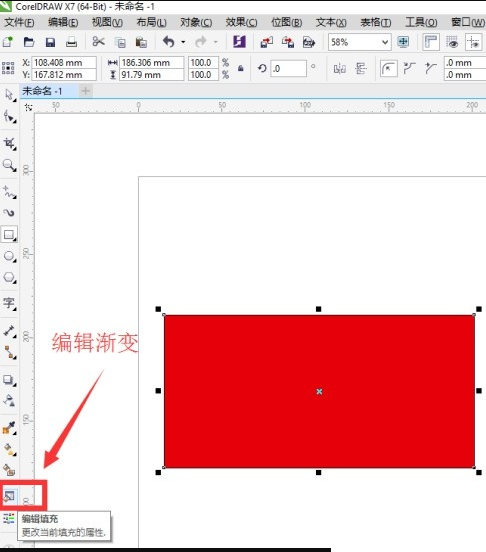This screenshot has width=486, height=552.
Task: Mirror the object vertically
Action: [x=361, y=68]
